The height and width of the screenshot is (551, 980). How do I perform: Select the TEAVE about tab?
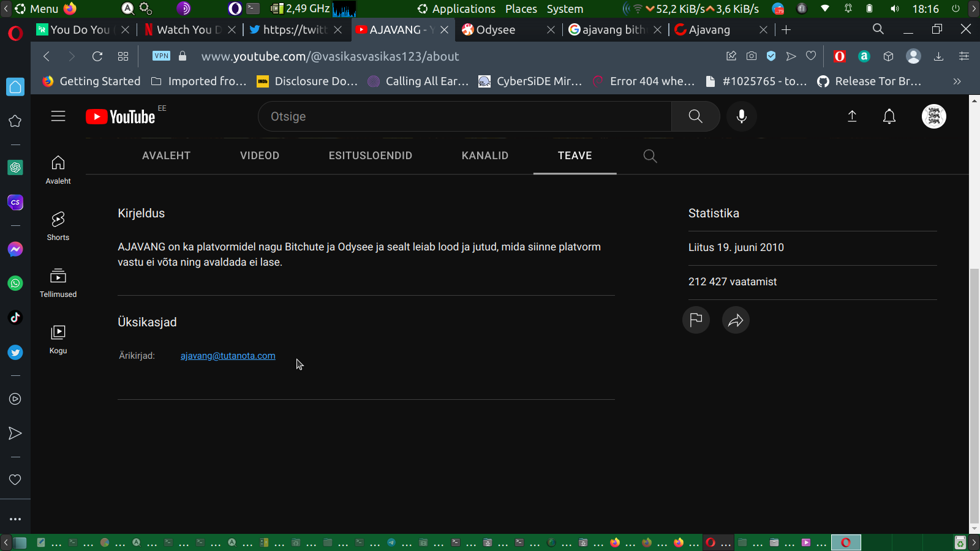coord(575,156)
